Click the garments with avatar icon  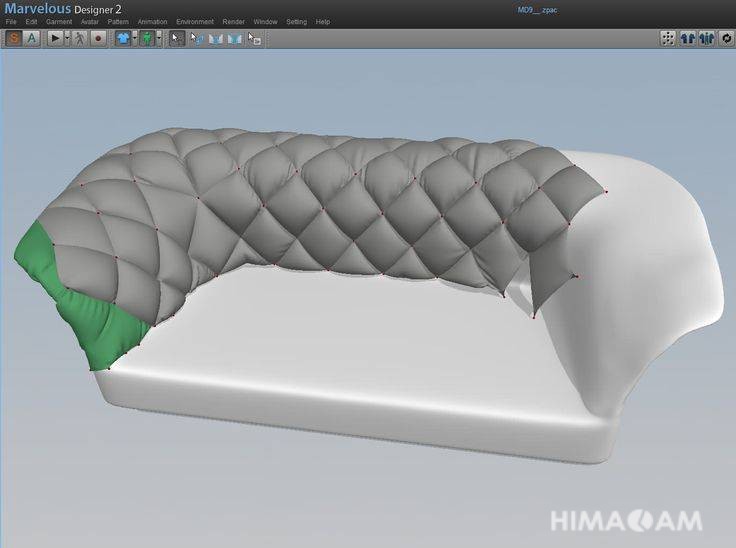[707, 38]
